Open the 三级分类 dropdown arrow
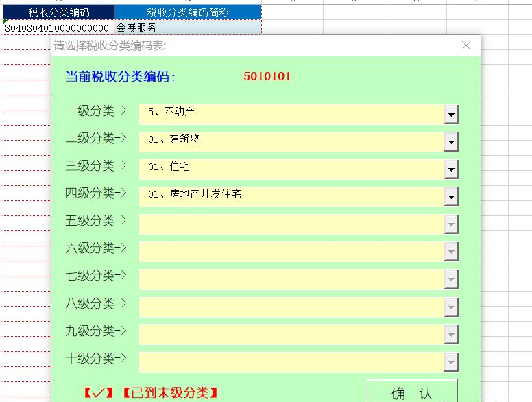The height and width of the screenshot is (402, 532). pos(451,169)
